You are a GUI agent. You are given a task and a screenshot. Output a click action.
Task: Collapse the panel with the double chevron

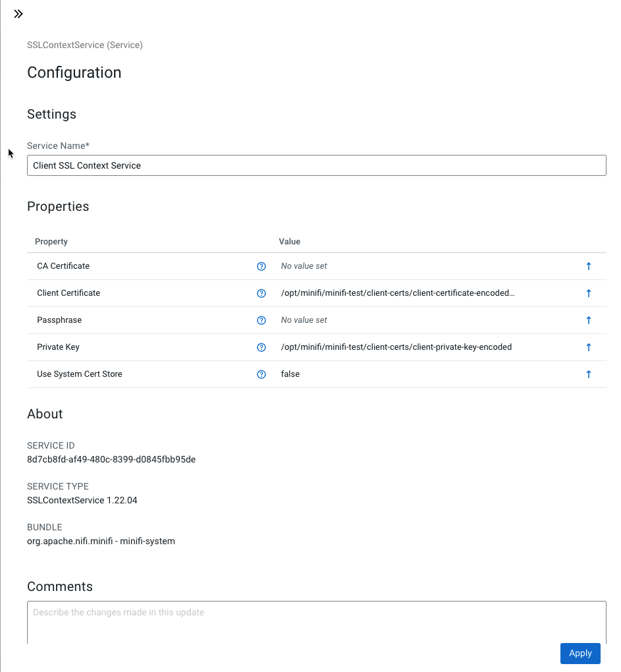point(18,14)
